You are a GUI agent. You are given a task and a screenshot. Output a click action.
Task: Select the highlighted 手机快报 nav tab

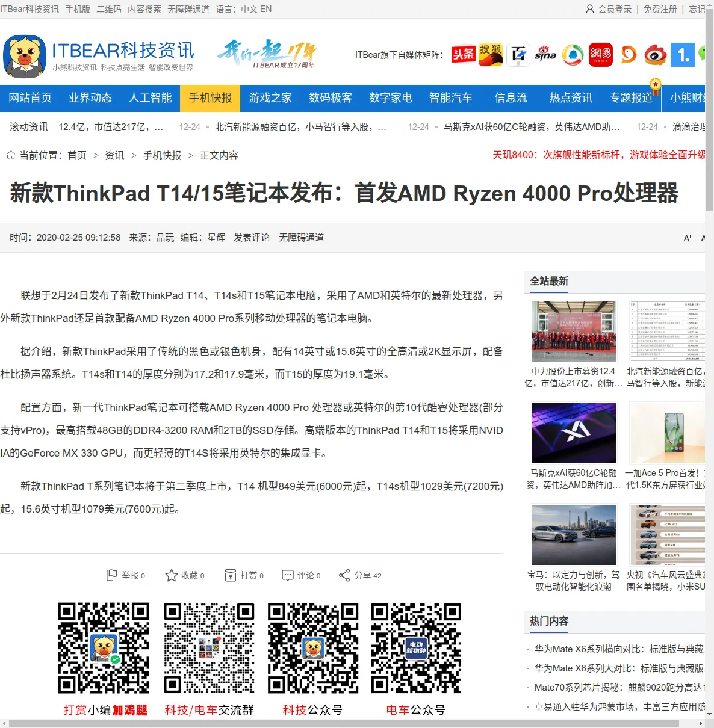[x=211, y=98]
